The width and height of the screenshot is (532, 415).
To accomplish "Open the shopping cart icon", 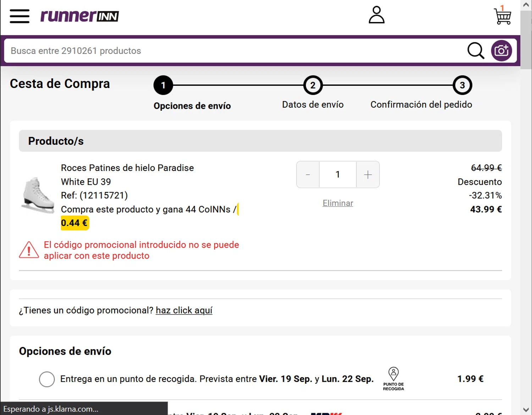I will pyautogui.click(x=503, y=16).
